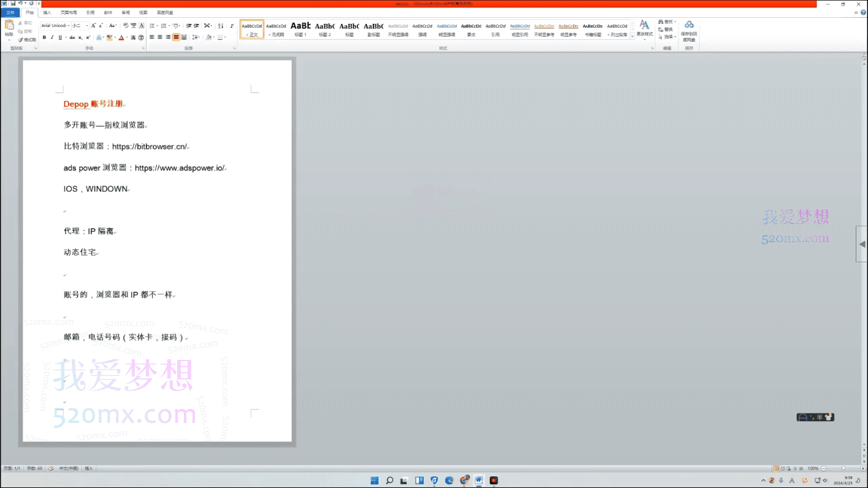Image resolution: width=868 pixels, height=488 pixels.
Task: Click the bullet list icon
Action: [153, 26]
